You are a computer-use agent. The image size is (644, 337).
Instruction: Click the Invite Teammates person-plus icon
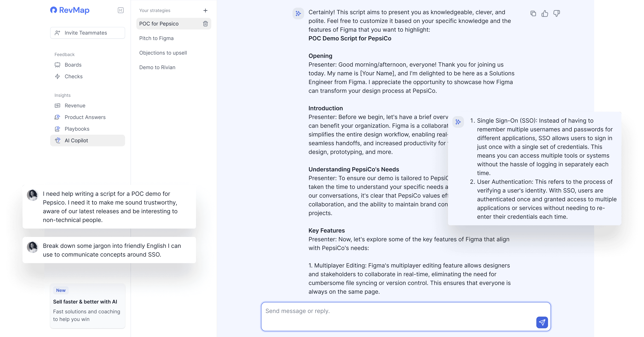click(x=57, y=33)
